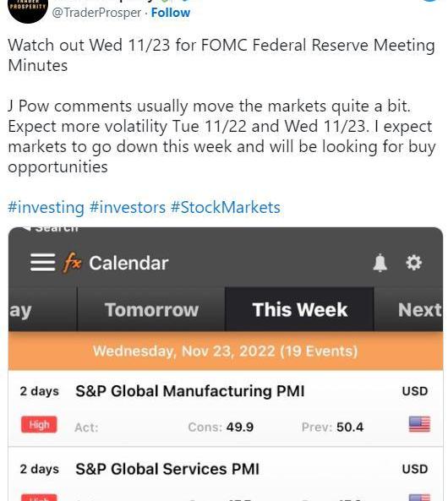Switch to the Tomorrow tab

click(151, 309)
